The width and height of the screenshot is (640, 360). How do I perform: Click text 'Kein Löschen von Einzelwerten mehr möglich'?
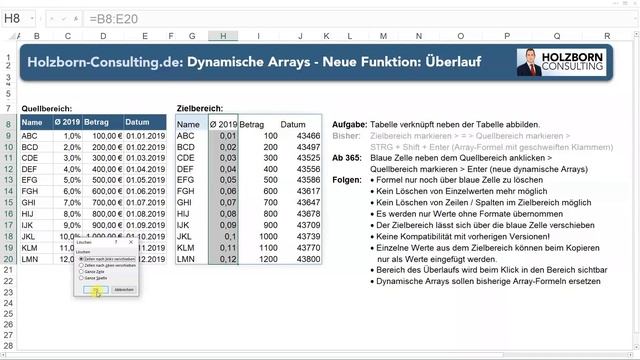[x=462, y=191]
